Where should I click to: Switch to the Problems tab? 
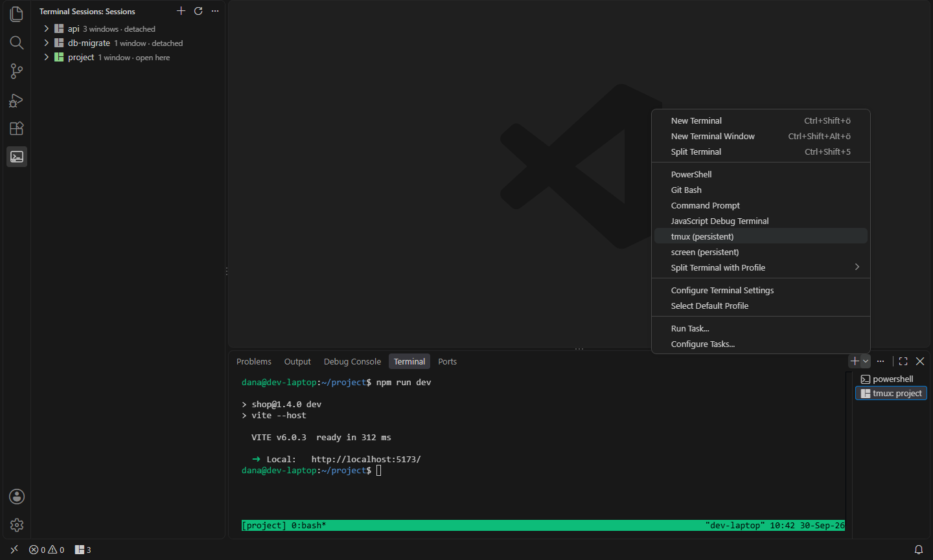[x=254, y=361]
